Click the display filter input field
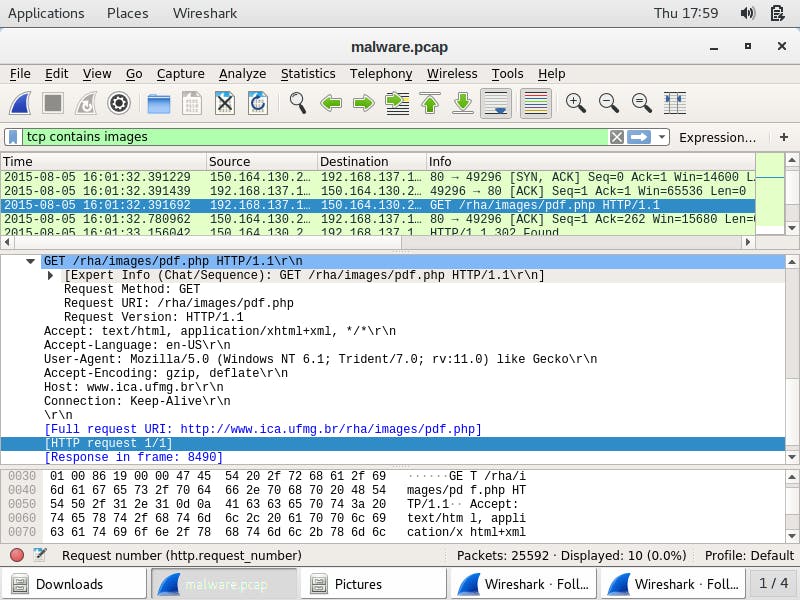Image resolution: width=800 pixels, height=600 pixels. coord(315,137)
